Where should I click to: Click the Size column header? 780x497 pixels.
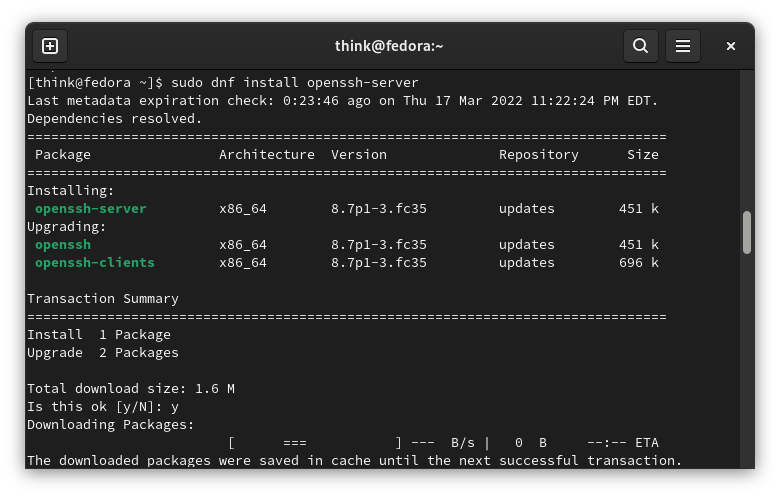pyautogui.click(x=643, y=155)
